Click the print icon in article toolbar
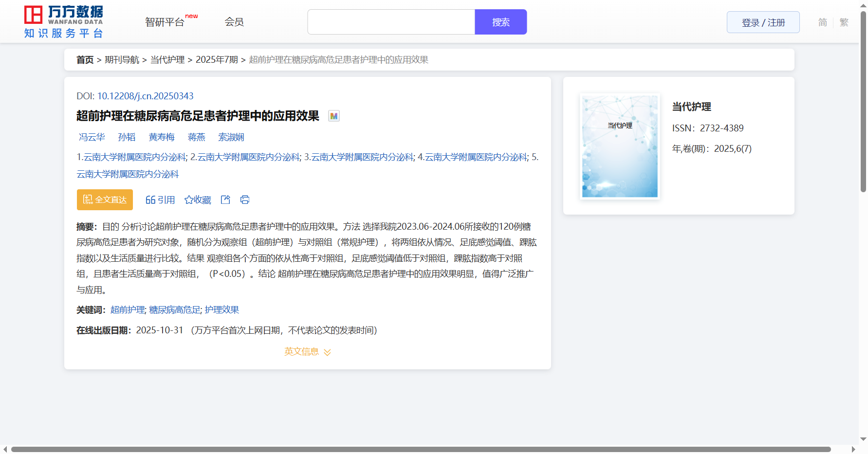 click(x=245, y=200)
